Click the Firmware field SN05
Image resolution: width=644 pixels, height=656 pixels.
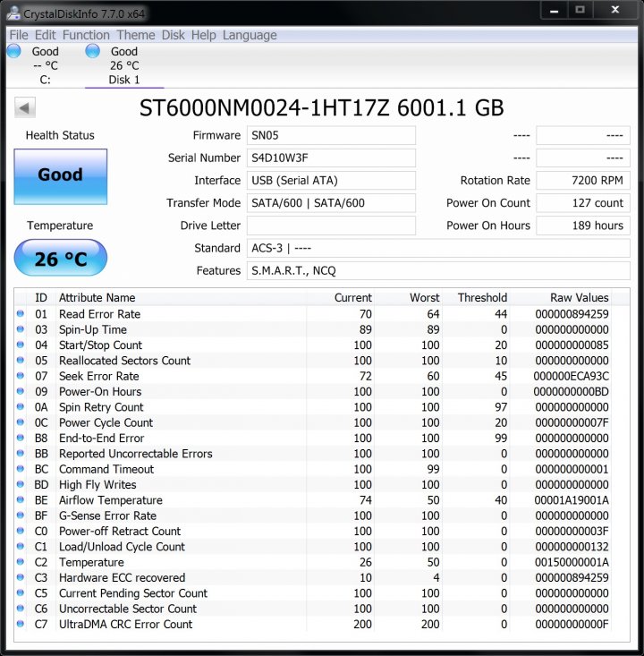coord(331,135)
